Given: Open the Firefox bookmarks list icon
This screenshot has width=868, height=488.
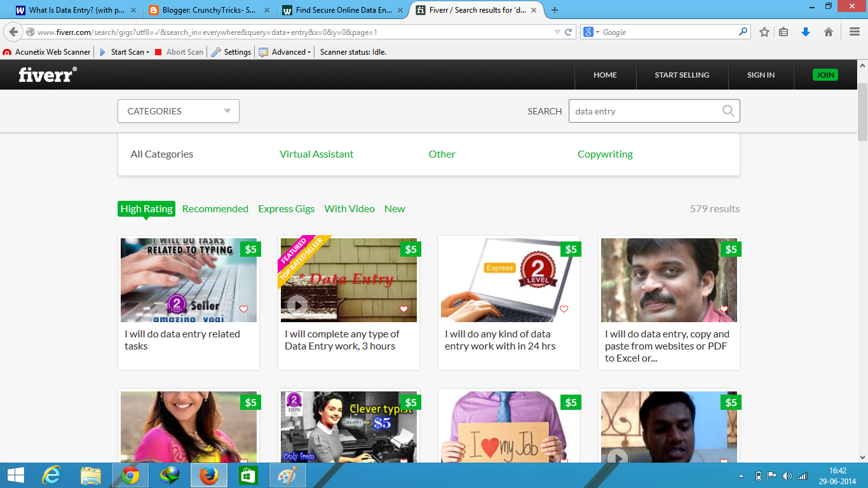Looking at the screenshot, I should (783, 32).
